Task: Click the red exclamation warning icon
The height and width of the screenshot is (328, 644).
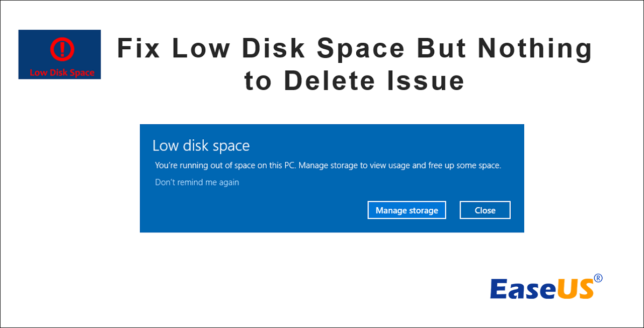Action: pyautogui.click(x=62, y=49)
